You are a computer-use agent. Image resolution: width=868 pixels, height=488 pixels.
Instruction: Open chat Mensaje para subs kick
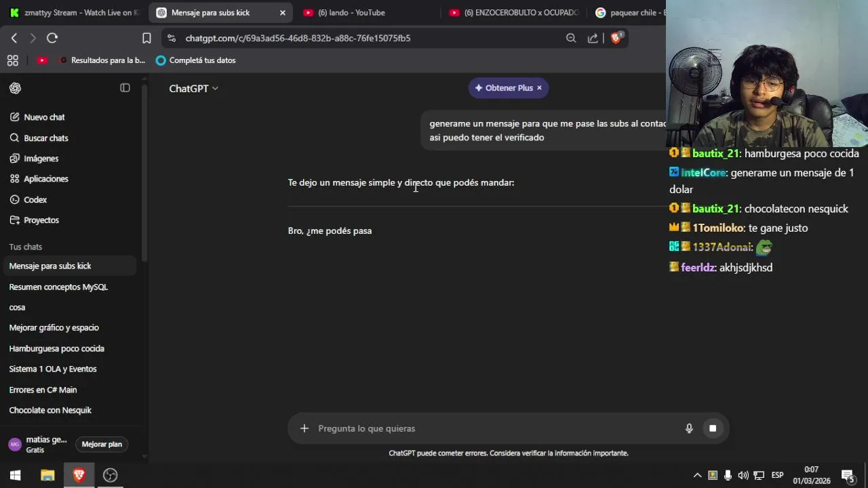[x=71, y=266]
